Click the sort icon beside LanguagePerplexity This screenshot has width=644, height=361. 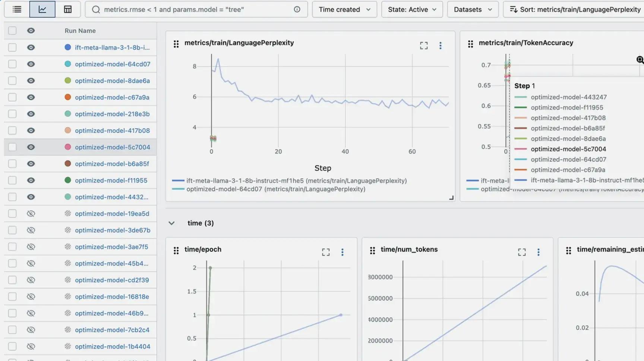[x=513, y=9]
